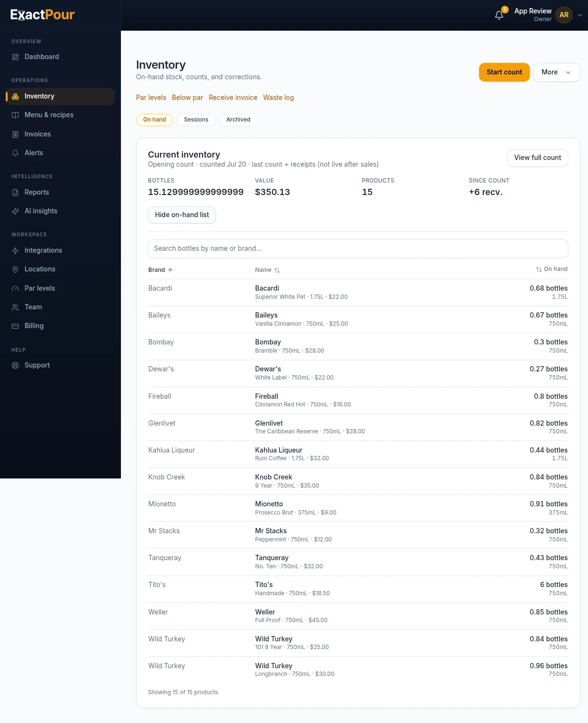Click Start count button

504,73
